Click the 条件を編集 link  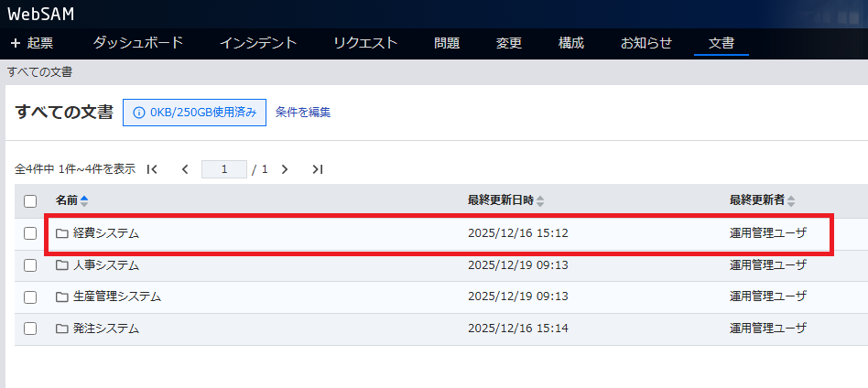click(x=303, y=113)
